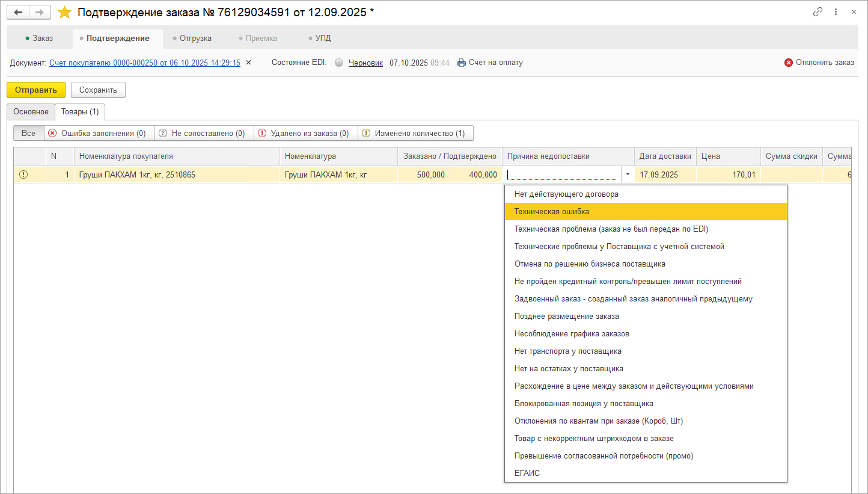The width and height of the screenshot is (868, 494).
Task: Click the Отклонить заказ reject button
Action: [x=819, y=63]
